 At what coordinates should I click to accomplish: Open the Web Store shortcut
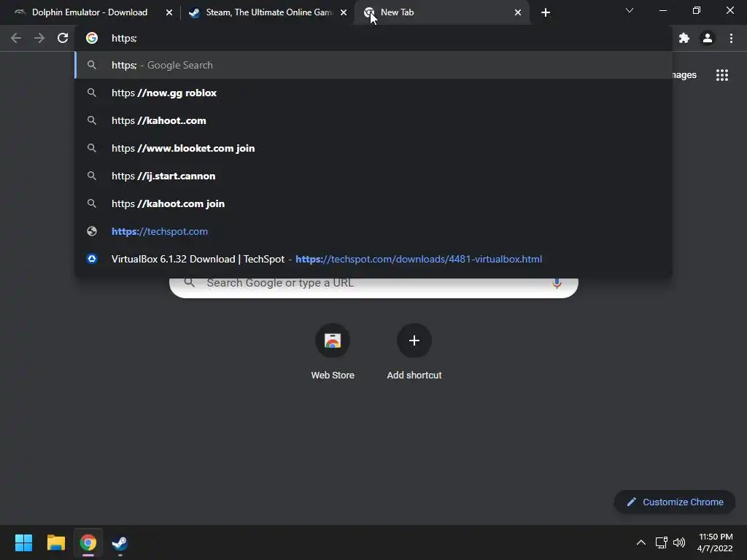tap(333, 352)
